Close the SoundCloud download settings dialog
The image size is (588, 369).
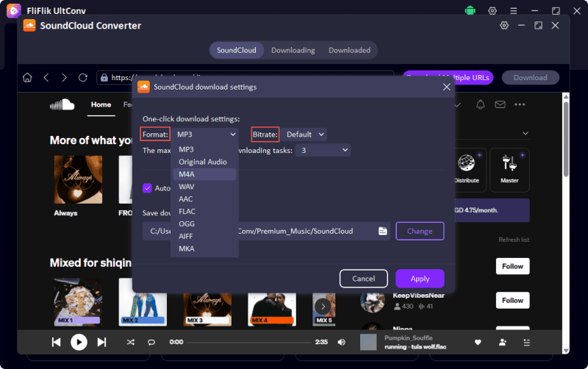pos(446,87)
